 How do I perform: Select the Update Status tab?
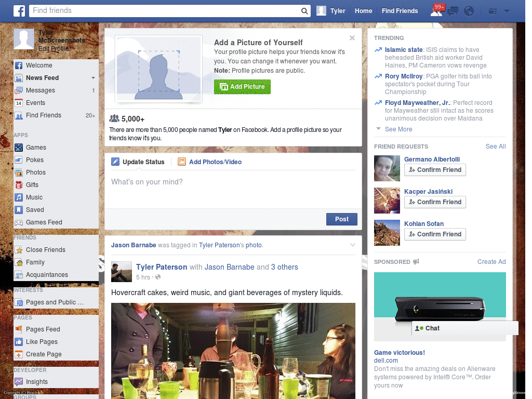[138, 162]
